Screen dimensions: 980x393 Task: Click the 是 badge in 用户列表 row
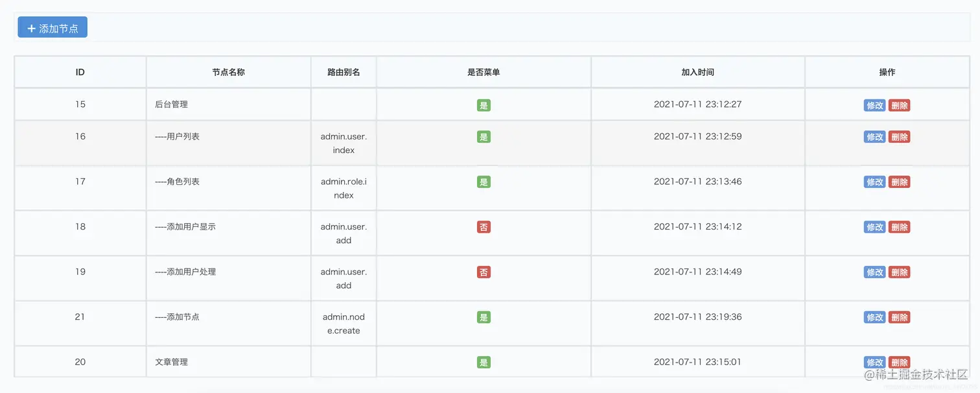point(484,137)
